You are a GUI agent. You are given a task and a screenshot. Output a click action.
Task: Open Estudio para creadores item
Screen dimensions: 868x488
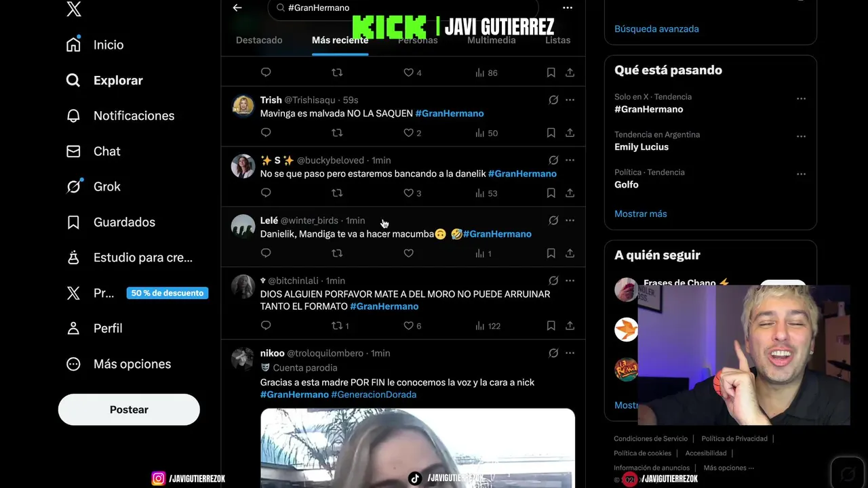pos(130,258)
